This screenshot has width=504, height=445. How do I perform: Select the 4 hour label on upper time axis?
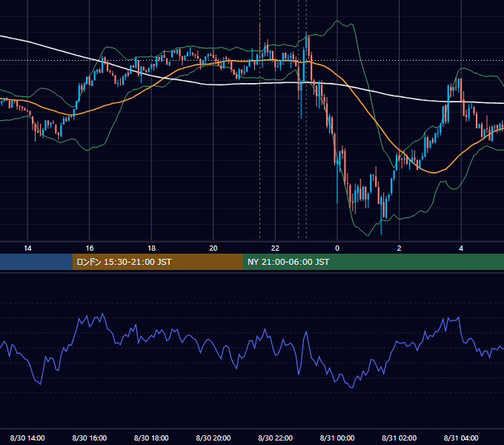click(461, 248)
